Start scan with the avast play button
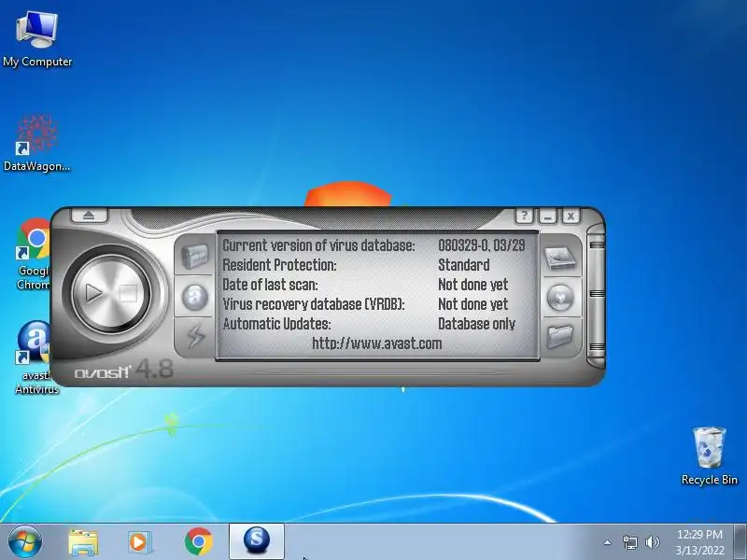This screenshot has height=560, width=747. point(94,293)
